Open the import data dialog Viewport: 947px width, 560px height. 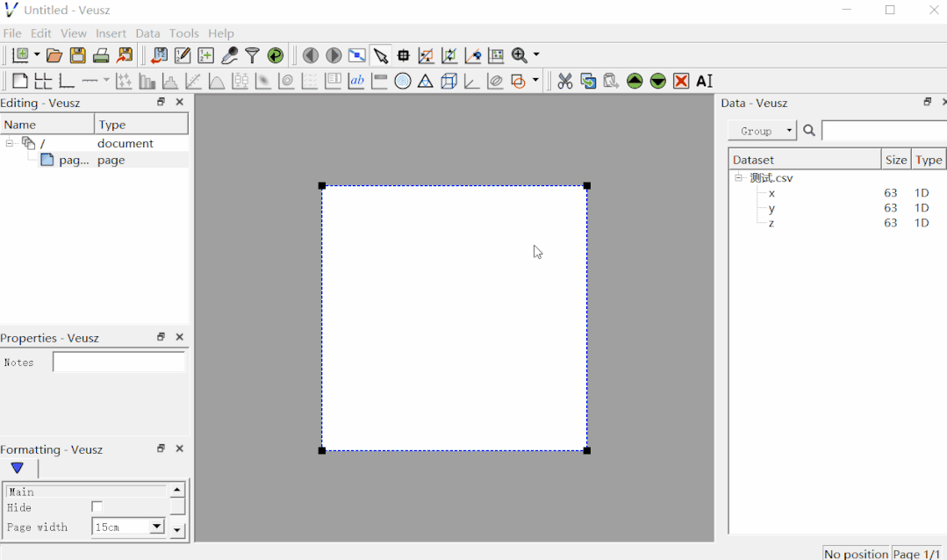click(160, 54)
